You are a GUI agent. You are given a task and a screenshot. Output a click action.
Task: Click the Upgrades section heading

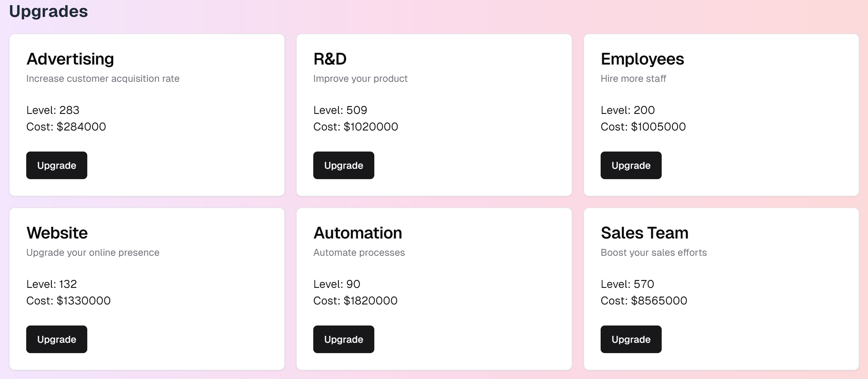[x=48, y=12]
